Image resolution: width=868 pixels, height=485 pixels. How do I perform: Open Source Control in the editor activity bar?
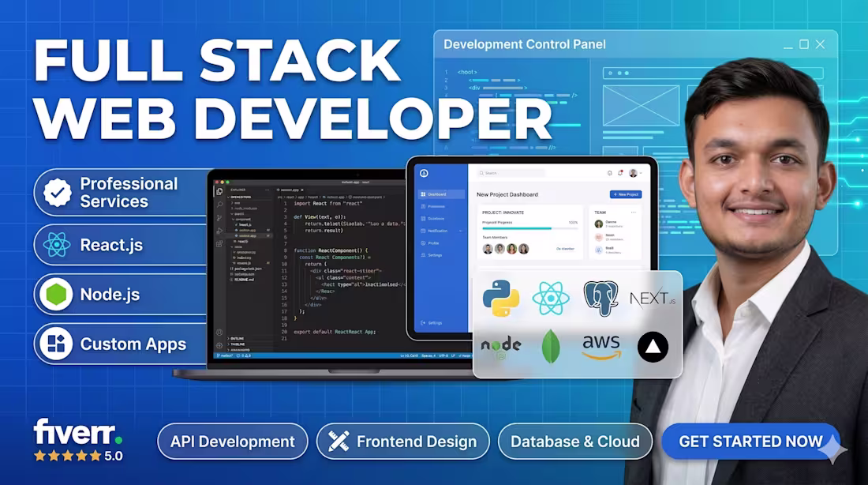[219, 218]
